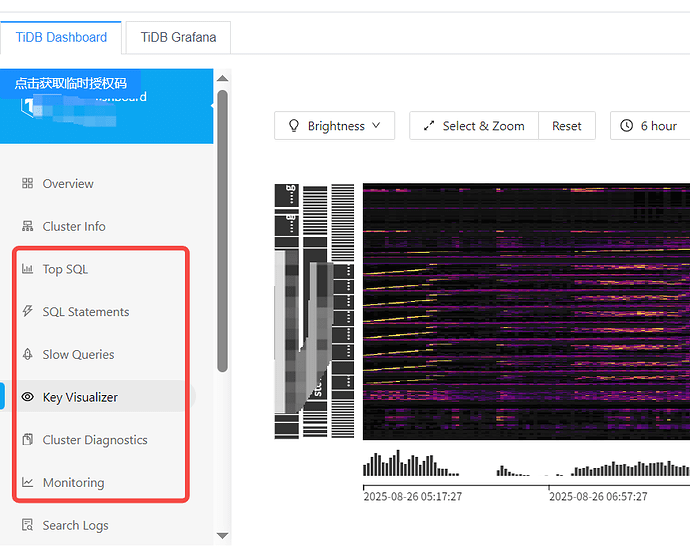Viewport: 690px width, 547px height.
Task: Open the Brightness dropdown
Action: point(334,126)
